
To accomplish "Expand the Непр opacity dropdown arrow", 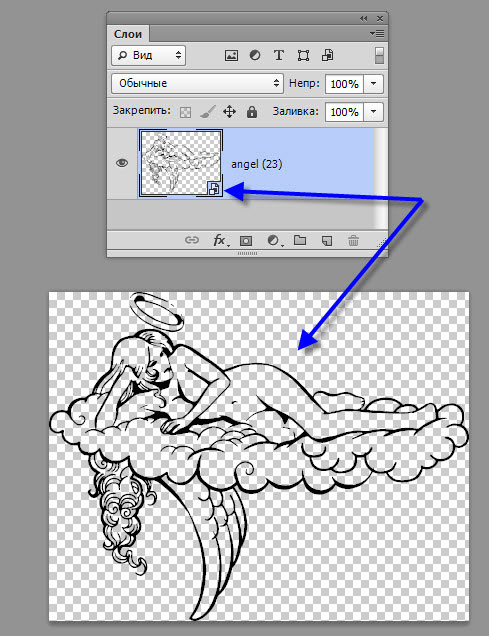I will click(373, 84).
